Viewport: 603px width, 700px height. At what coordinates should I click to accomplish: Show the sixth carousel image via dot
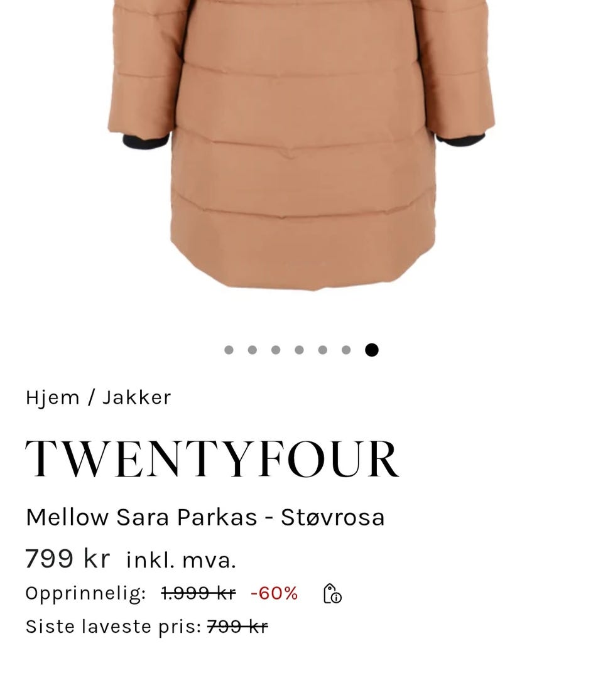(346, 350)
